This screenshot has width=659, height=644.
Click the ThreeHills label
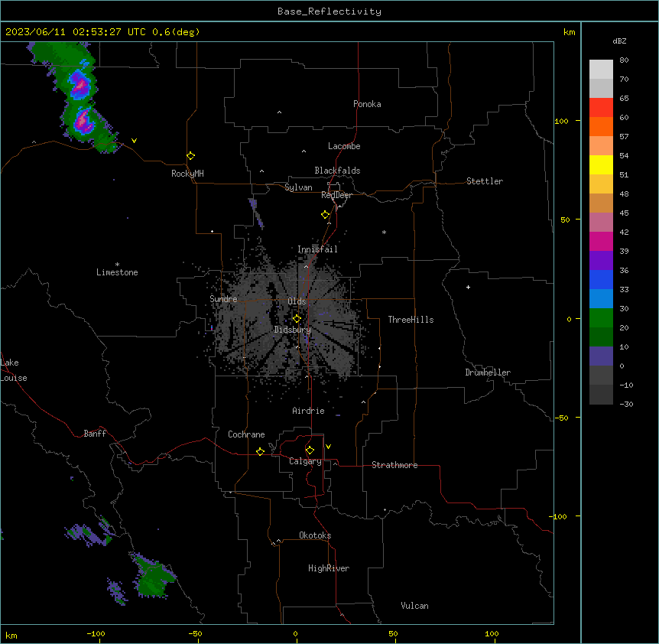[x=411, y=320]
